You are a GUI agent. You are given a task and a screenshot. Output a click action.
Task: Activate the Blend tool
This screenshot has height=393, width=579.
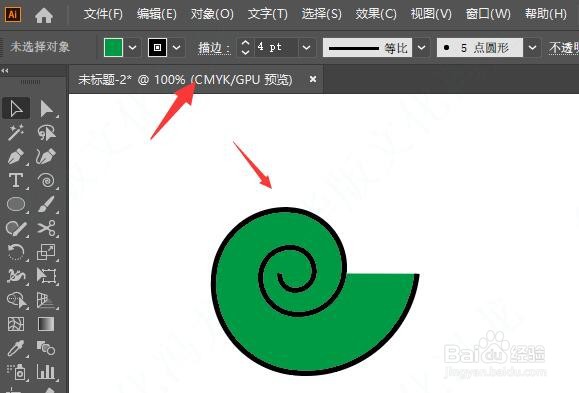(47, 348)
